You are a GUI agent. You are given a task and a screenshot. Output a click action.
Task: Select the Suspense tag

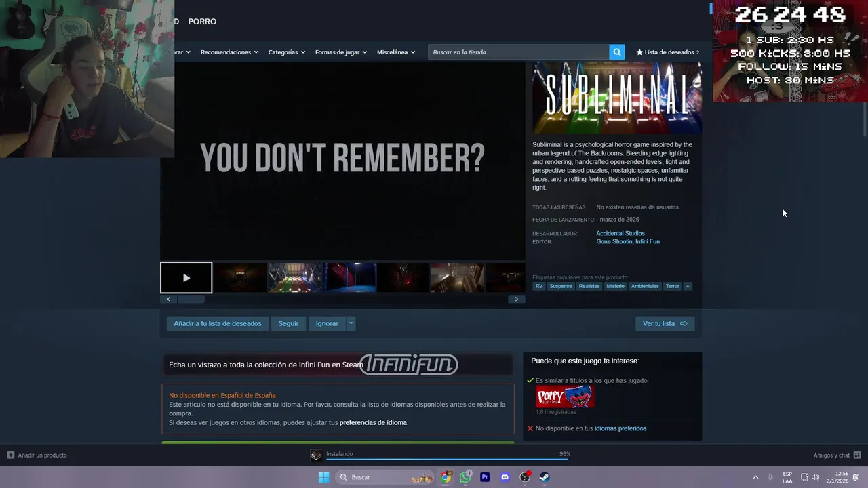point(561,286)
